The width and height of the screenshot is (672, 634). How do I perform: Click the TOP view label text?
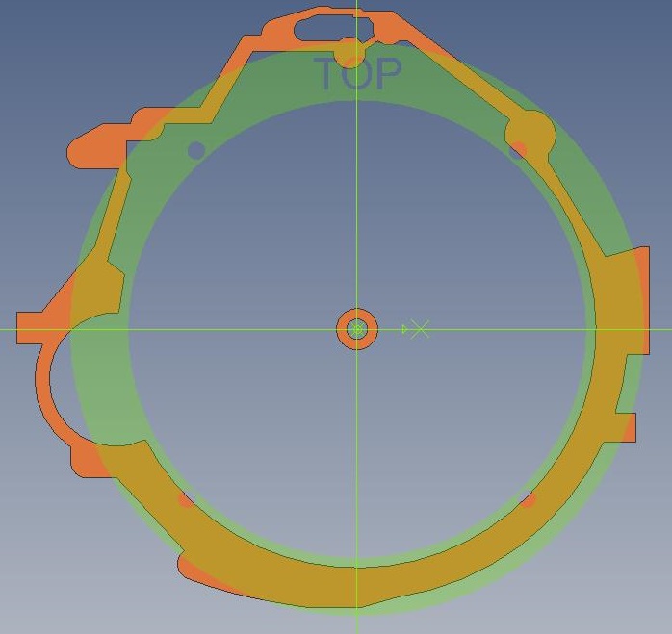pyautogui.click(x=357, y=75)
